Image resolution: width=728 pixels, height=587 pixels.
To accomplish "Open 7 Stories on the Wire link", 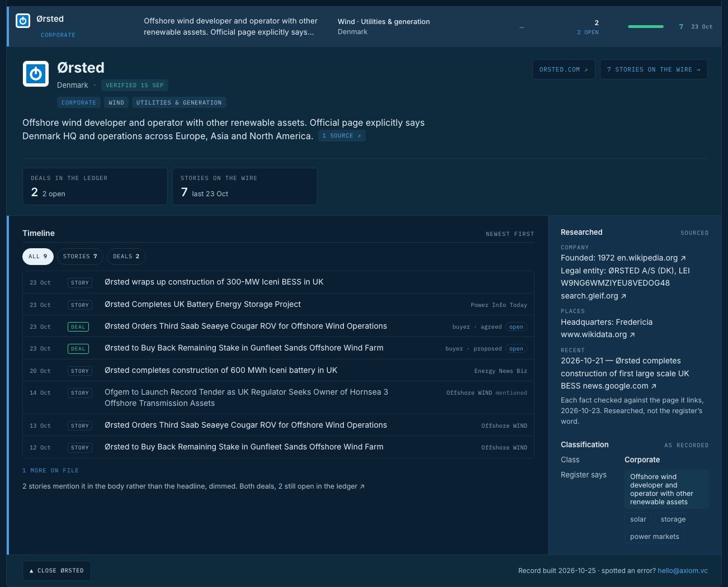I will (654, 69).
